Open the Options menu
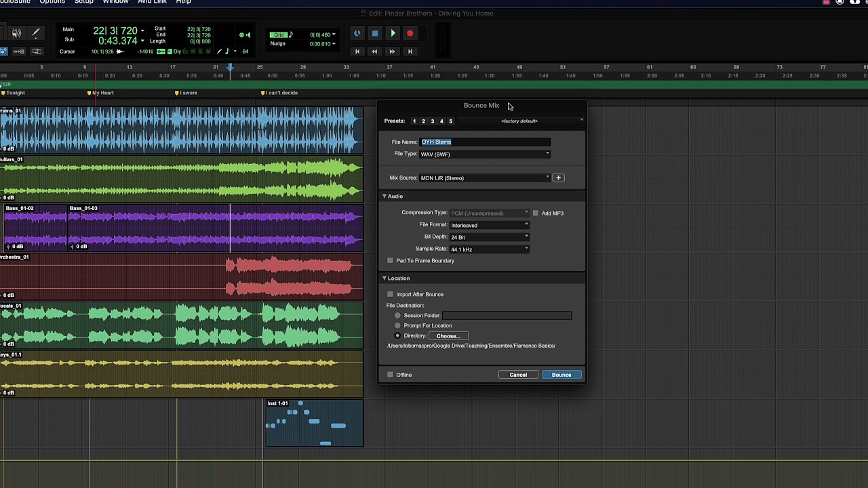 coord(52,2)
